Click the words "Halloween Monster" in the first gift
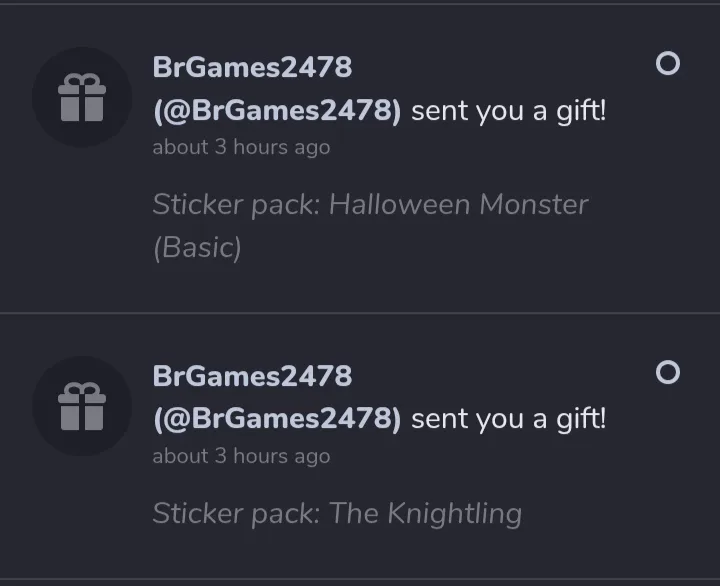Image resolution: width=720 pixels, height=586 pixels. [458, 205]
